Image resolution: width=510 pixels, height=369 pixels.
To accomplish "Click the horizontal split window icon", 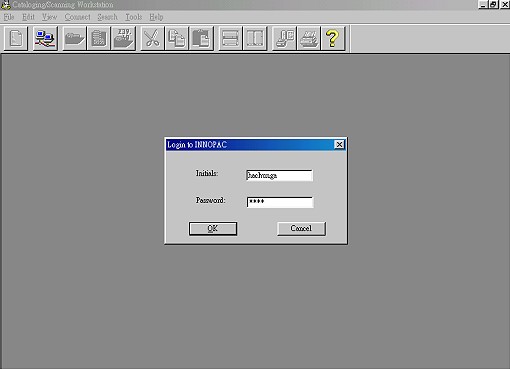I will [x=230, y=38].
